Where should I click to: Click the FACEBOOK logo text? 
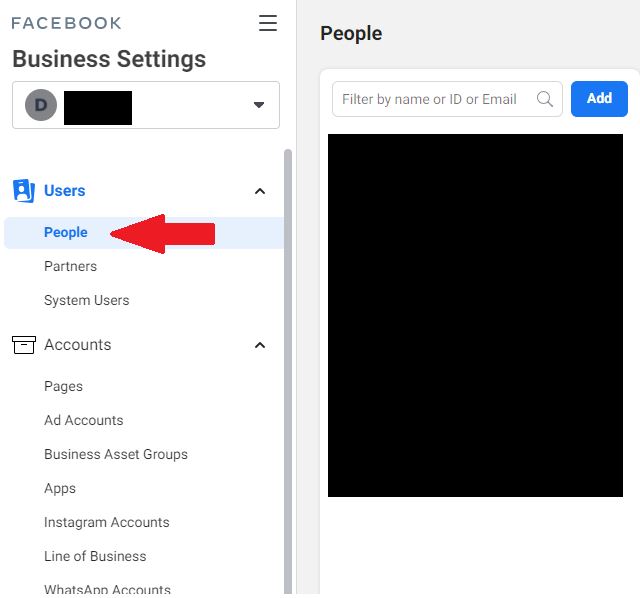pos(67,23)
